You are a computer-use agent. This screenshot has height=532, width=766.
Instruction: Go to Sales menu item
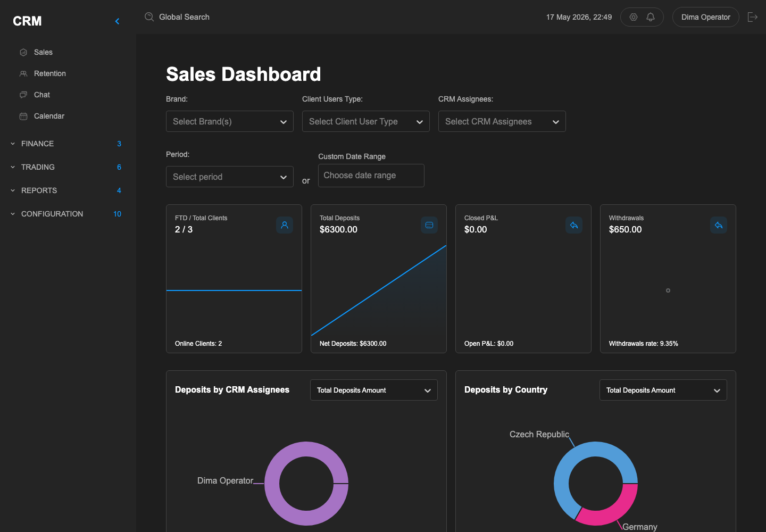43,52
